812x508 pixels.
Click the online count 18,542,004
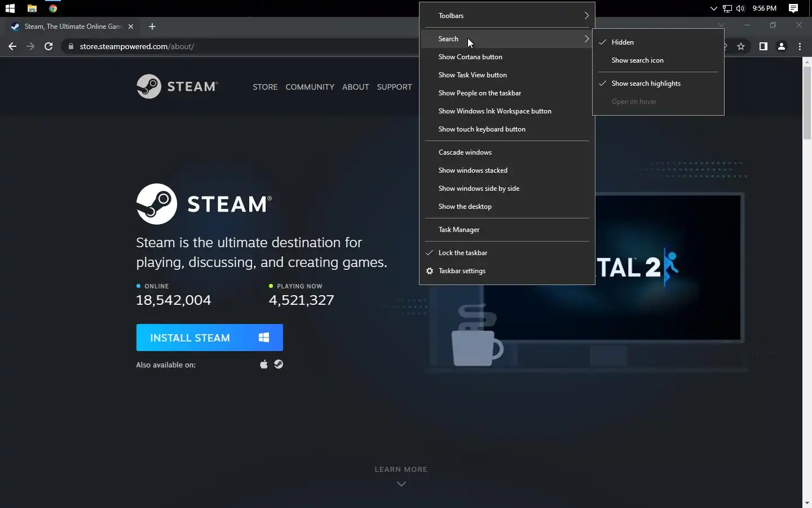(174, 300)
